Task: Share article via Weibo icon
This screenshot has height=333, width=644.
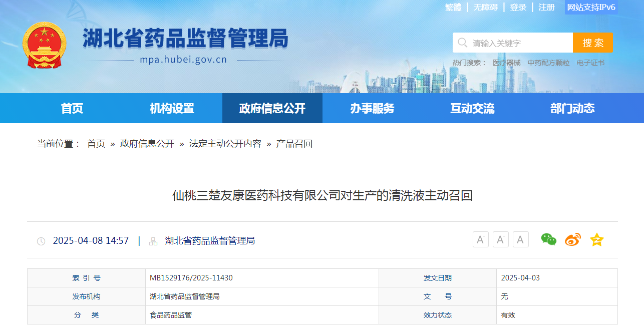Action: point(573,239)
